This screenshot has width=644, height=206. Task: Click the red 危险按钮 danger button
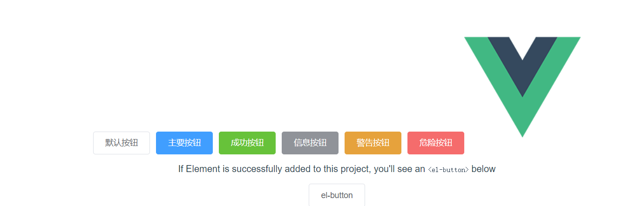[436, 143]
